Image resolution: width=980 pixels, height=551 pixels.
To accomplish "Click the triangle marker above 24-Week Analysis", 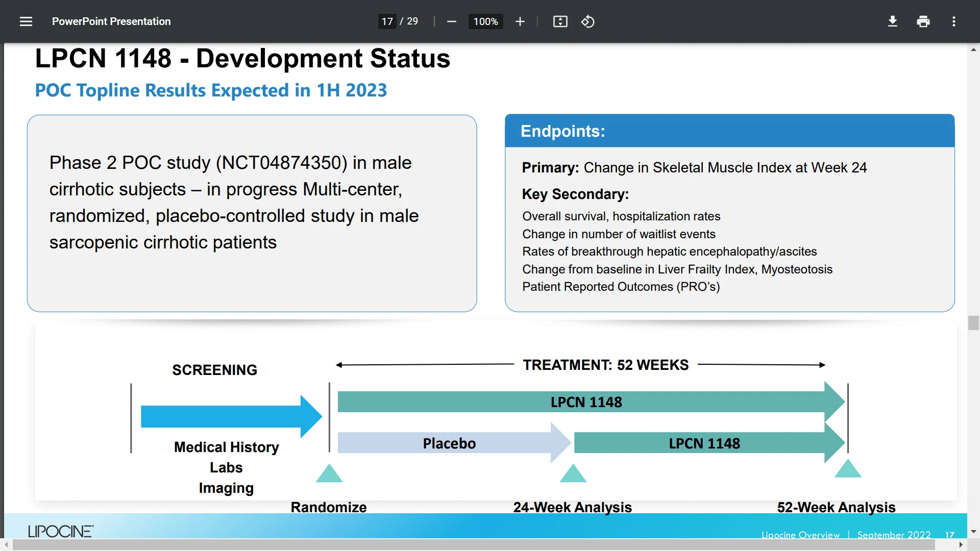I will [573, 473].
